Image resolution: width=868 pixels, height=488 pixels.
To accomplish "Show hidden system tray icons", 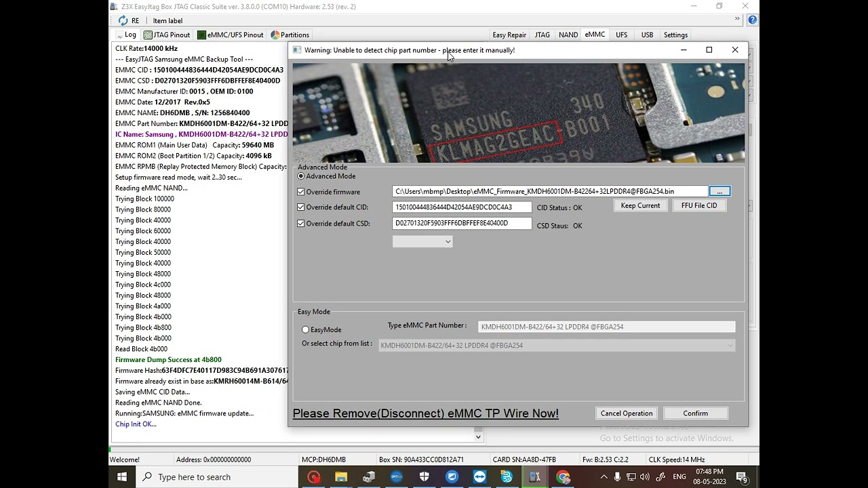I will pos(604,477).
